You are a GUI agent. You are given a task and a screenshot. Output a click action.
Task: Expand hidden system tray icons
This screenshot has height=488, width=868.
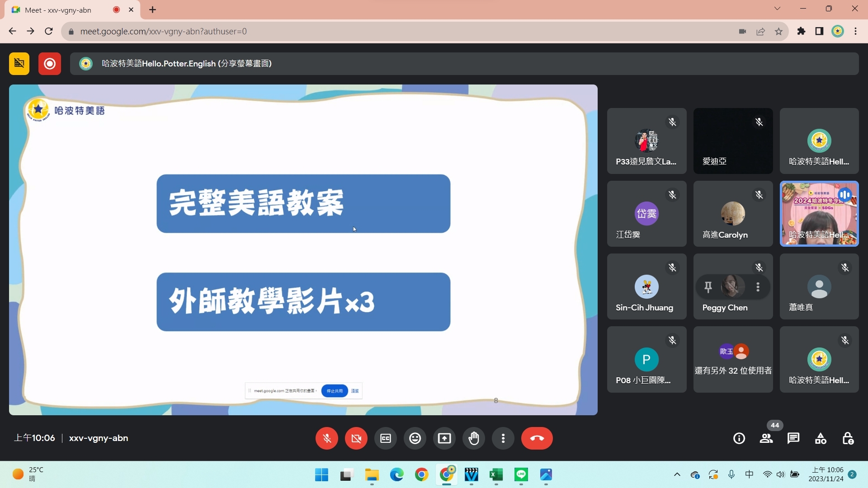point(677,474)
